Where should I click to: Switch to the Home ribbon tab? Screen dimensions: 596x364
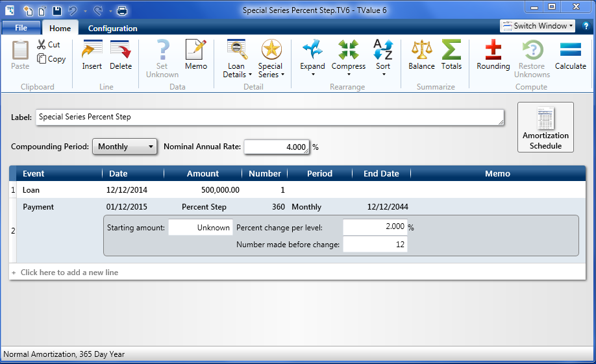(60, 28)
